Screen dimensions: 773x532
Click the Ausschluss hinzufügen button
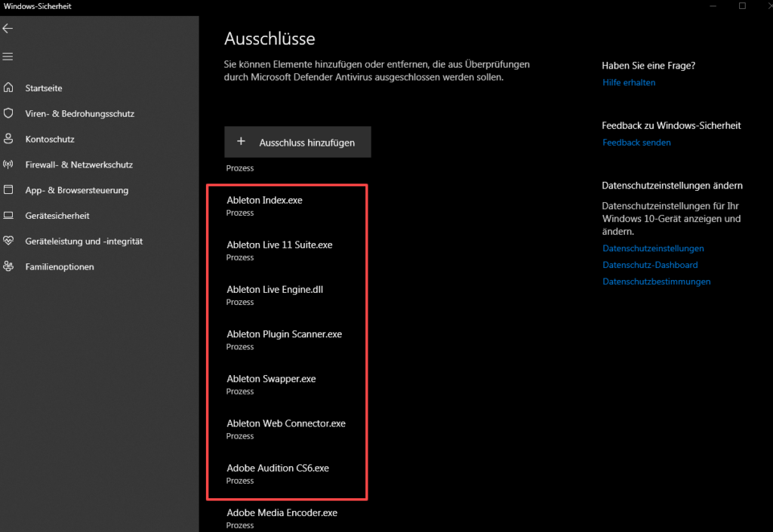click(297, 143)
